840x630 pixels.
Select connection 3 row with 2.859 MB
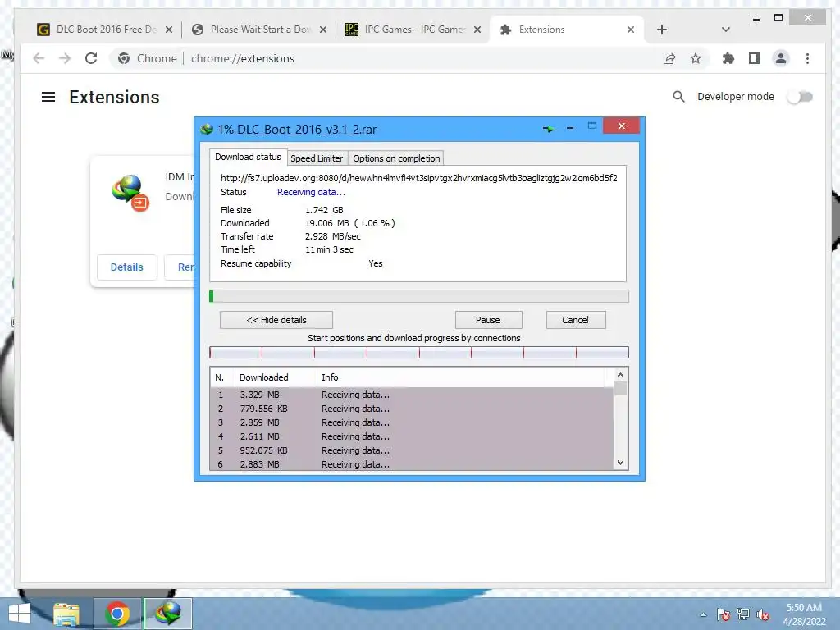tap(412, 422)
